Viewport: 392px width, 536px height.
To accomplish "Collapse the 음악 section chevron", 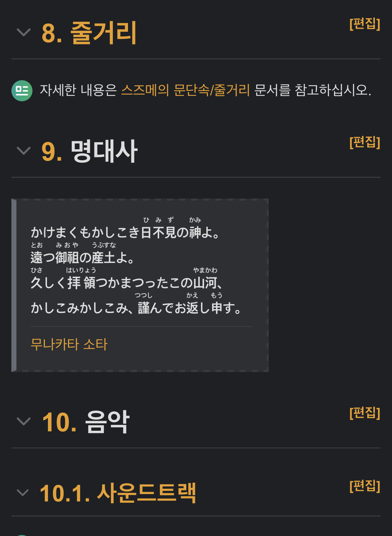I will click(23, 421).
